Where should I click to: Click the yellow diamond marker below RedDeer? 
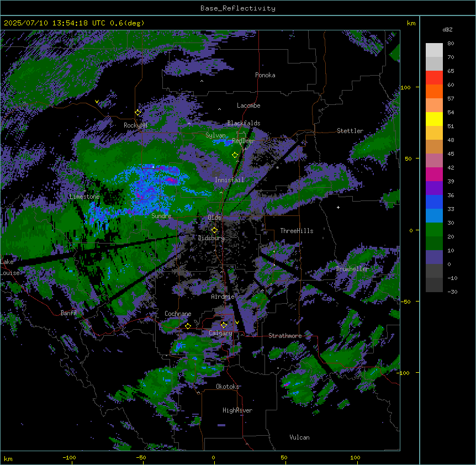point(235,155)
